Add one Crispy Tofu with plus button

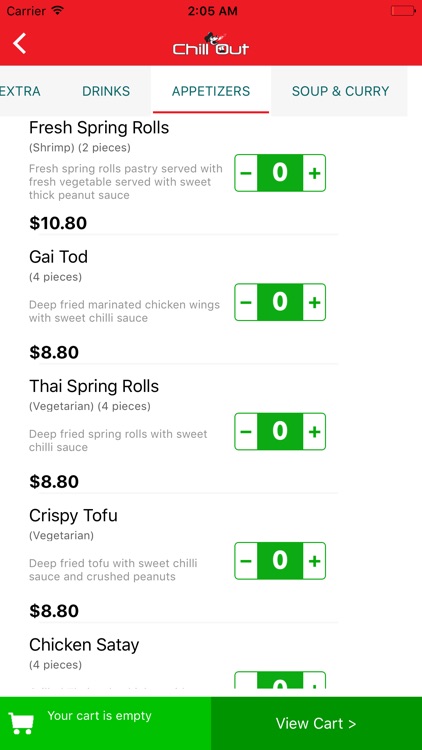tap(314, 561)
